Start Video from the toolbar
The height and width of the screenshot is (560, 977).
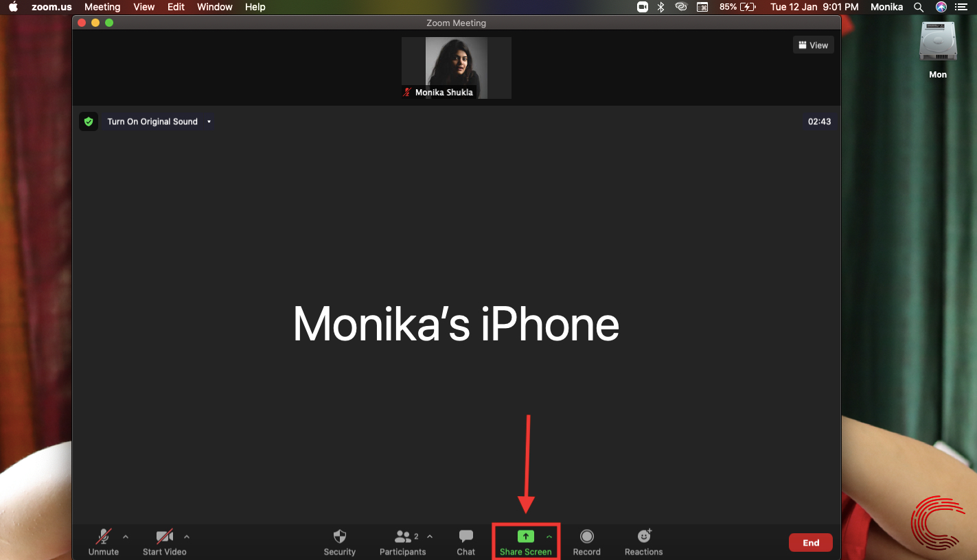click(x=164, y=542)
